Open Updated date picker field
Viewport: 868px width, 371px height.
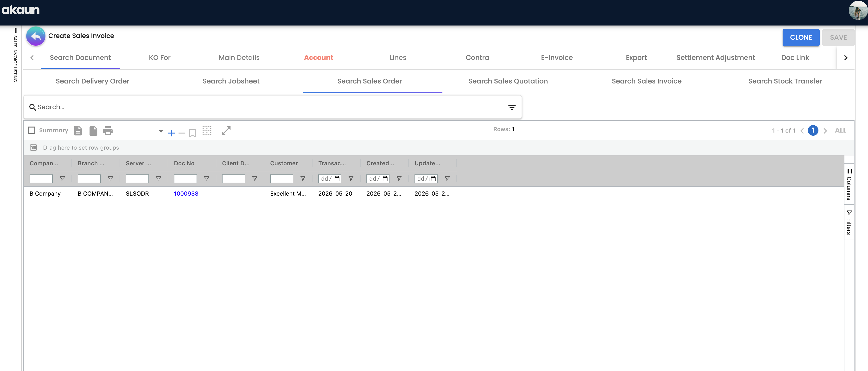pyautogui.click(x=426, y=179)
